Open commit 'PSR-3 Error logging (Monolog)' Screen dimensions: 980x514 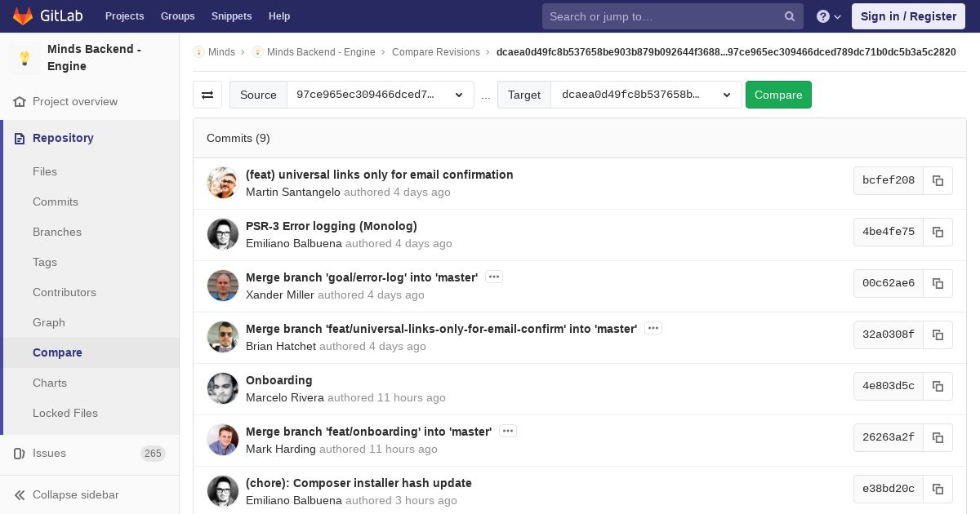tap(332, 226)
